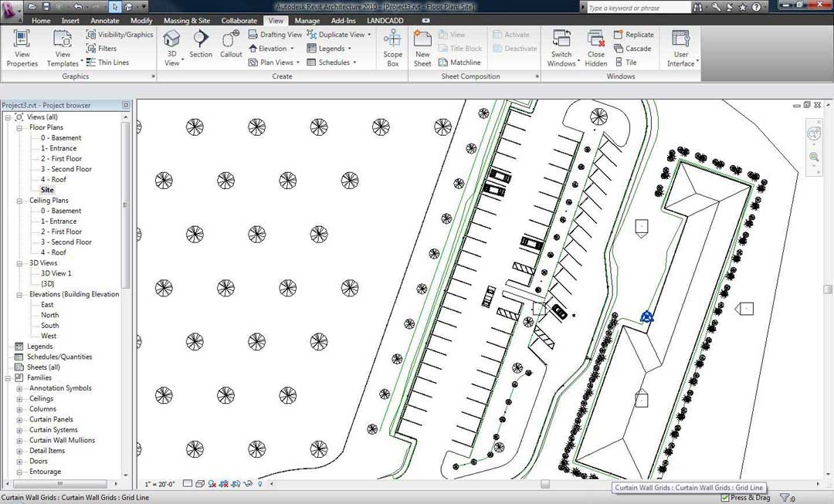
Task: Toggle the Press & Drag checkbox
Action: pyautogui.click(x=725, y=498)
